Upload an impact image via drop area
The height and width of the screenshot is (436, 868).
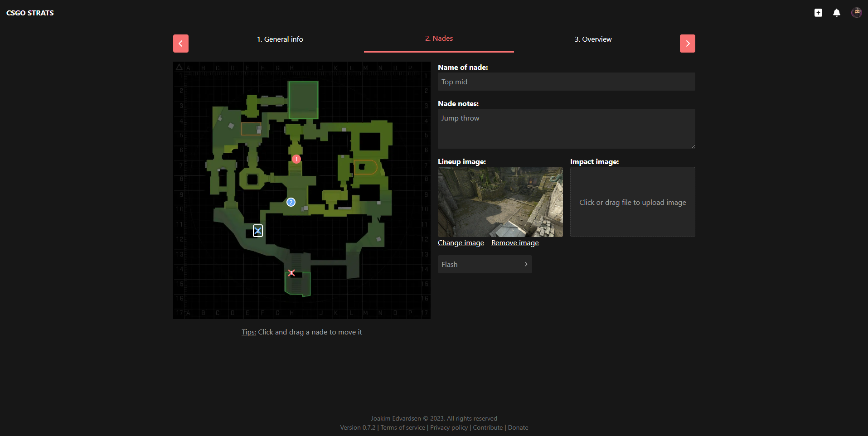[633, 202]
